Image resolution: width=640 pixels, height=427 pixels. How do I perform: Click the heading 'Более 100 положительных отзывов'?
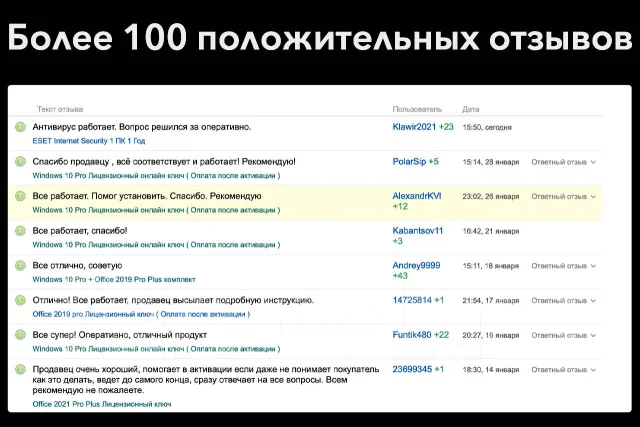tap(320, 38)
